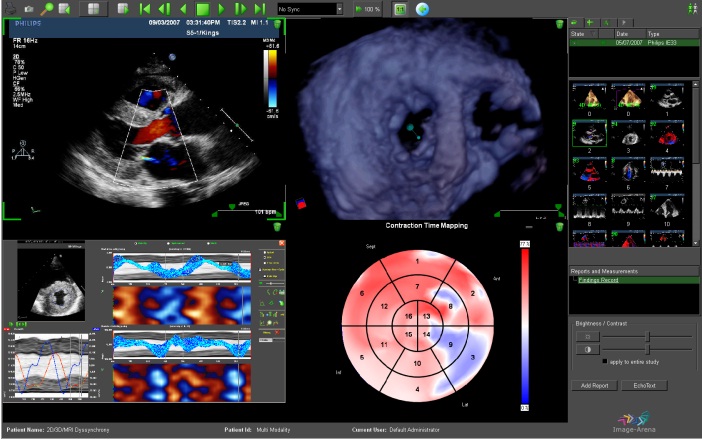Click the brightness square icon button
Viewport: 702px width, 440px height.
tap(588, 337)
